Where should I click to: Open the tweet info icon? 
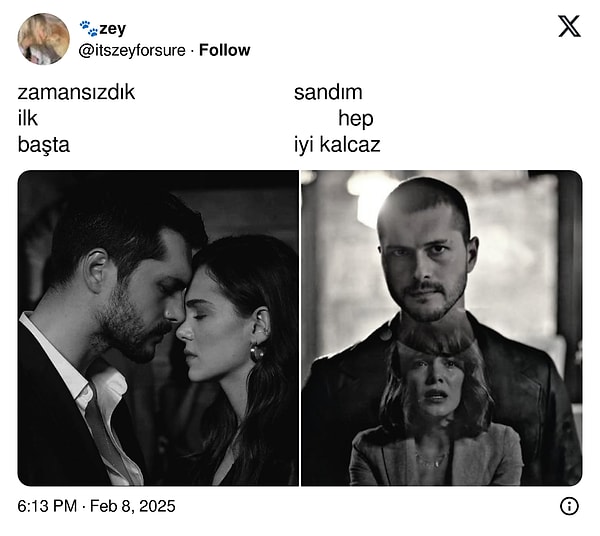[x=569, y=506]
